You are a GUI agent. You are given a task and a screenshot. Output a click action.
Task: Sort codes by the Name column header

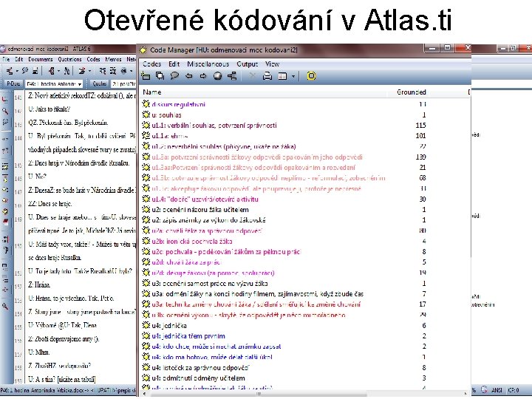[152, 92]
